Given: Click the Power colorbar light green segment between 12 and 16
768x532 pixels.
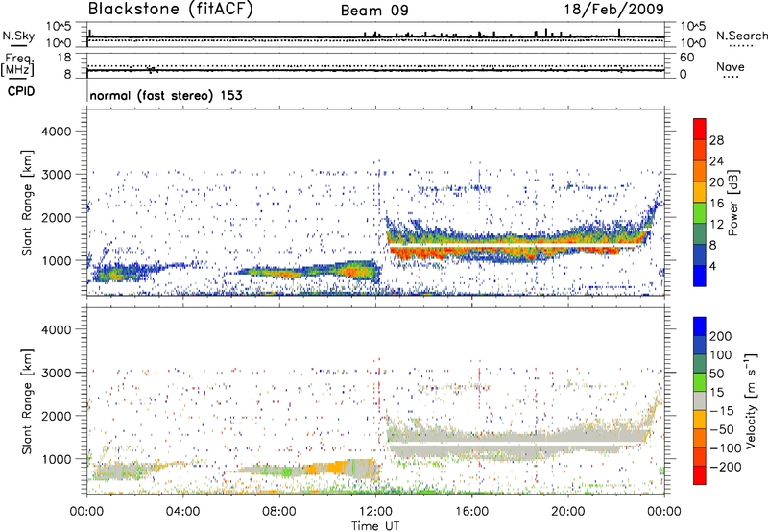Looking at the screenshot, I should click(x=700, y=212).
